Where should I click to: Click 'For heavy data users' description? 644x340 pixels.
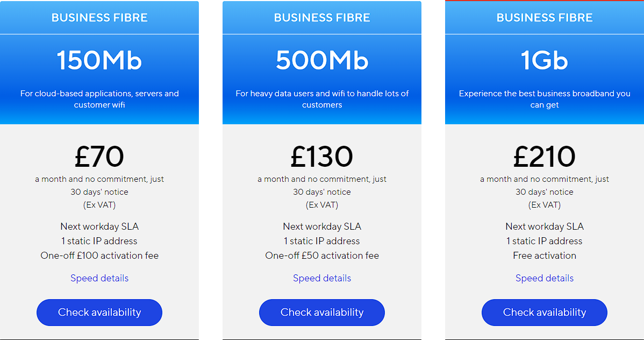click(x=322, y=99)
